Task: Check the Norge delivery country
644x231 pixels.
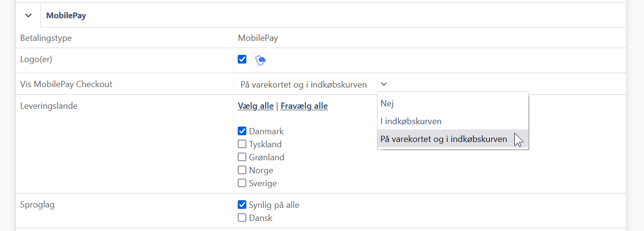Action: pos(242,170)
